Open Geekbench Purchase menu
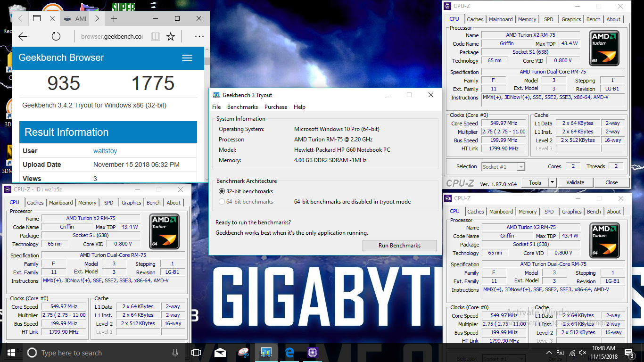The image size is (644, 362). tap(276, 107)
